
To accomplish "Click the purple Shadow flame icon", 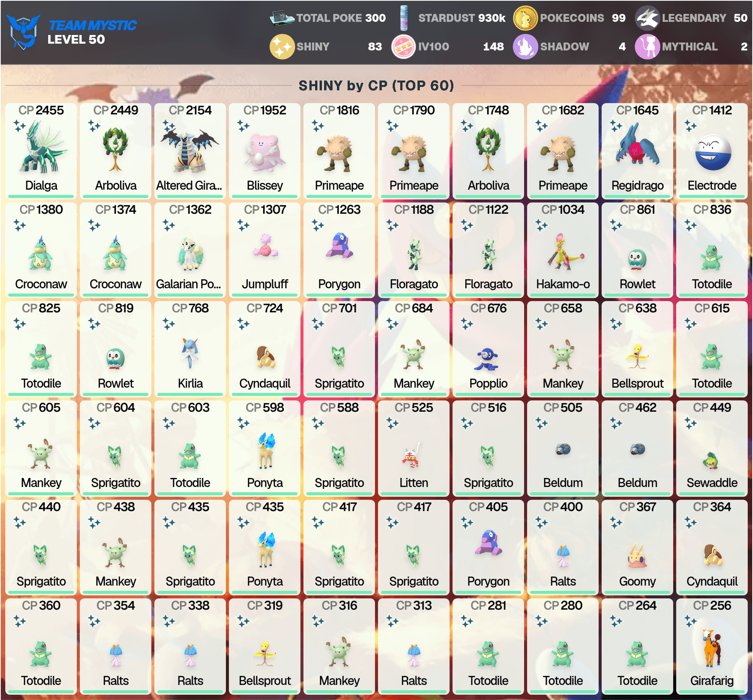I will click(525, 47).
